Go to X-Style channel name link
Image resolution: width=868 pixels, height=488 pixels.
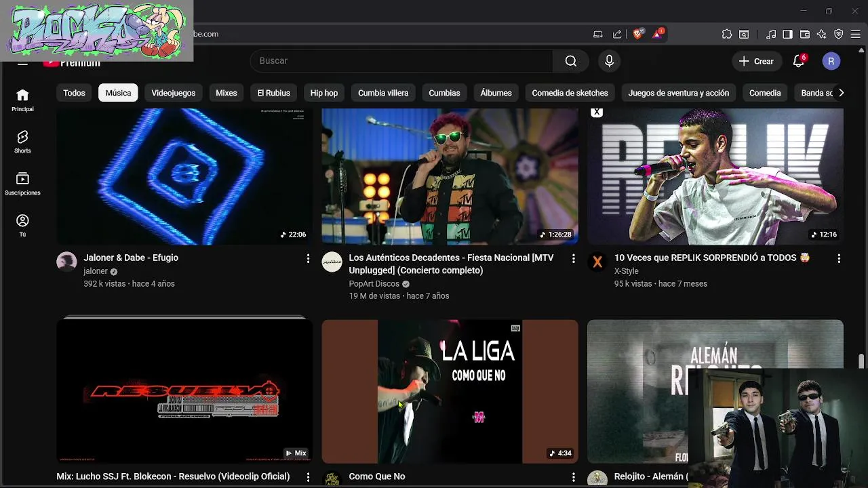[627, 271]
